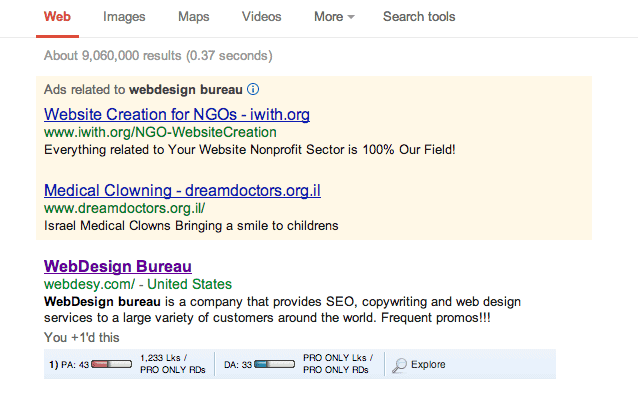Click the www.dreamdoctors.org.il green URL

124,208
